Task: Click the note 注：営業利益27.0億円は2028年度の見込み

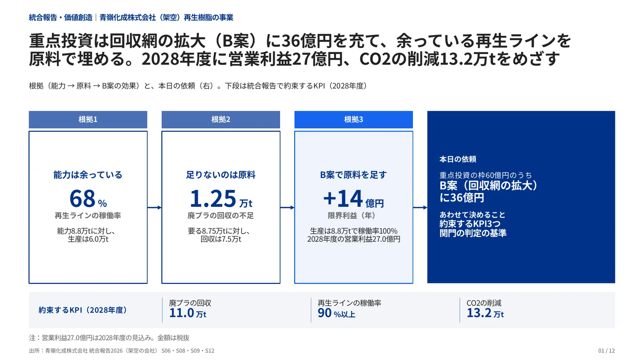Action: point(109,338)
